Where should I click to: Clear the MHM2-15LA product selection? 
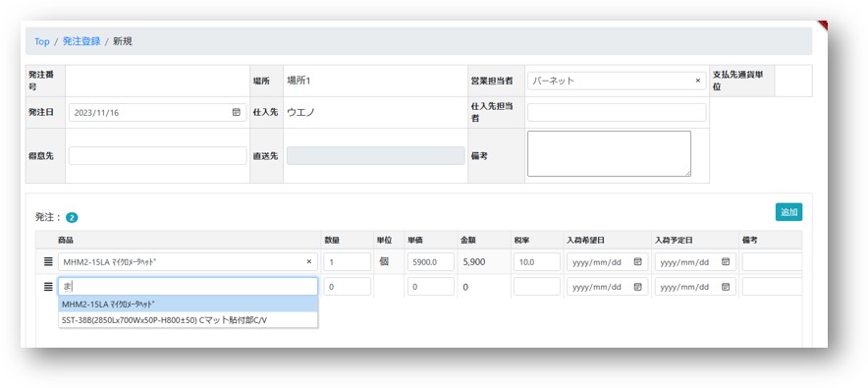309,262
